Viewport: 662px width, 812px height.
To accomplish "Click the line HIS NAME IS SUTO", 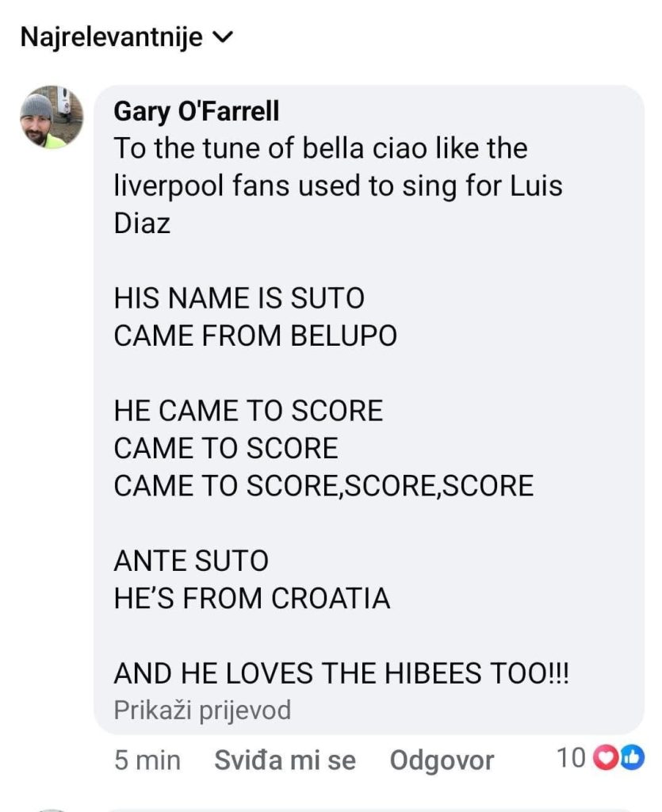I will [239, 298].
